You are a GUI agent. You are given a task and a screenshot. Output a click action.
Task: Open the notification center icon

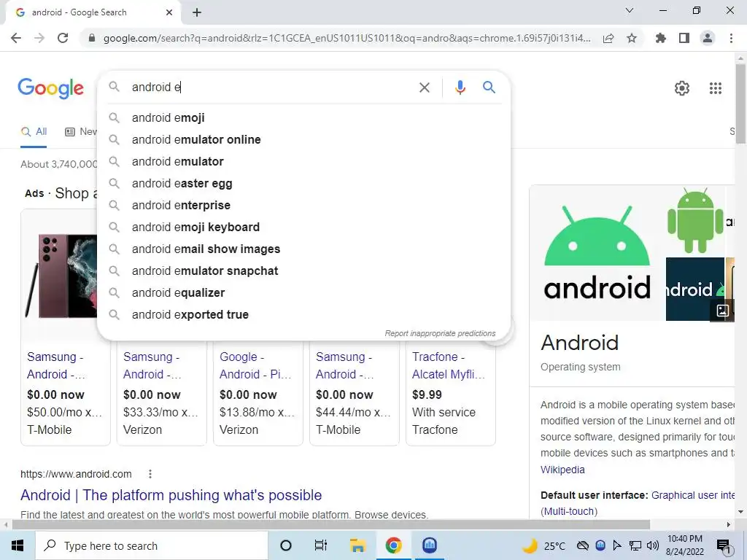tap(724, 545)
